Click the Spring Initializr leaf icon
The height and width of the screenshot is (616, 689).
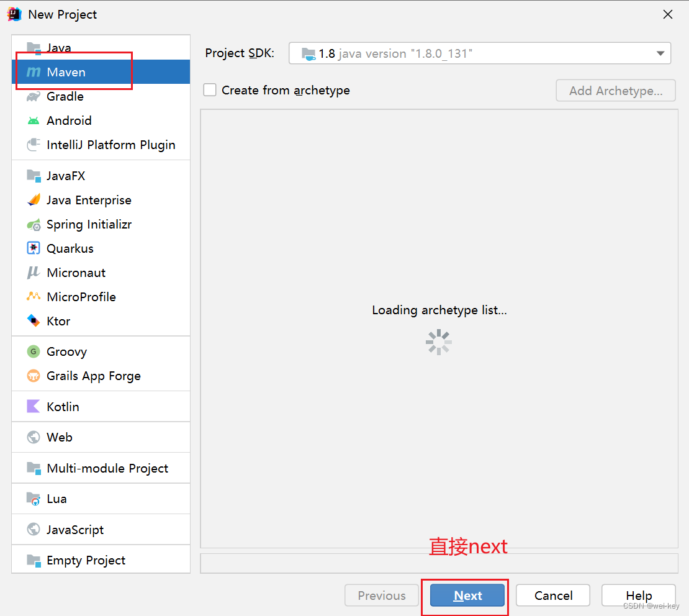[34, 225]
